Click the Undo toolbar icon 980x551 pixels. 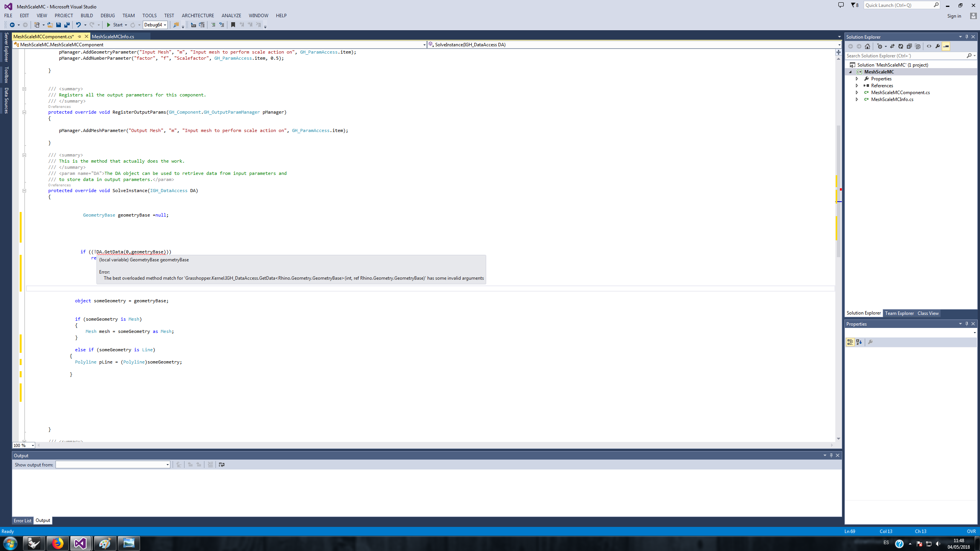point(78,25)
